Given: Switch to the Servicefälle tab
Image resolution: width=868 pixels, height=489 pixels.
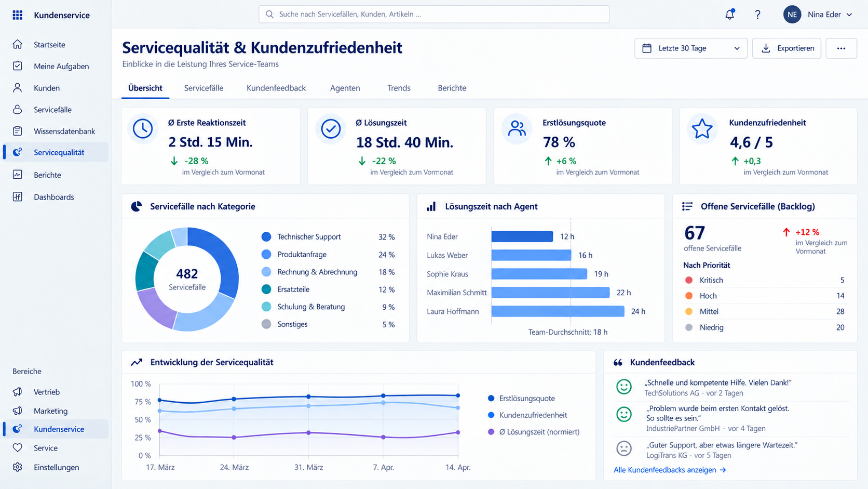Looking at the screenshot, I should point(204,88).
